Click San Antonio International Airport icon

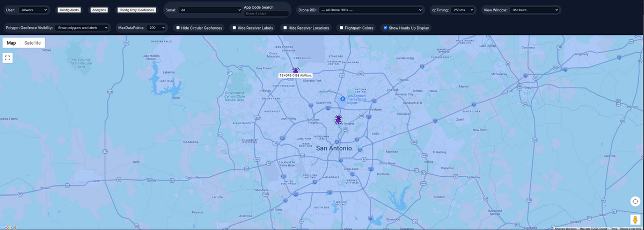tap(342, 99)
